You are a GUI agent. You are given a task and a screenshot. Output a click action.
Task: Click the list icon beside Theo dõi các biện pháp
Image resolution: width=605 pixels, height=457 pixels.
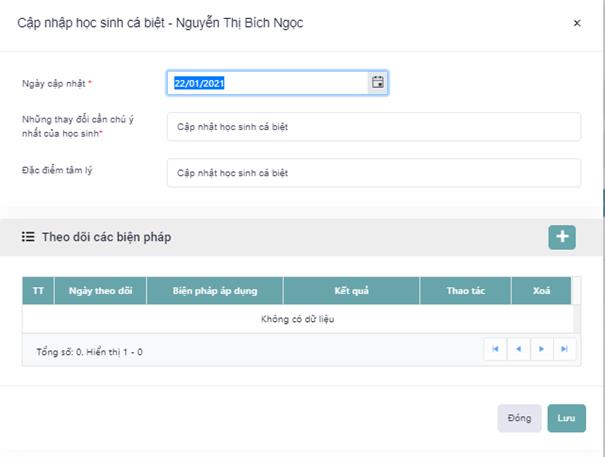pyautogui.click(x=29, y=237)
